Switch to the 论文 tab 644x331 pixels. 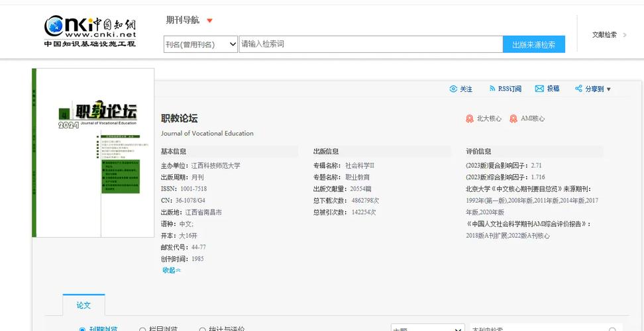[x=83, y=306]
